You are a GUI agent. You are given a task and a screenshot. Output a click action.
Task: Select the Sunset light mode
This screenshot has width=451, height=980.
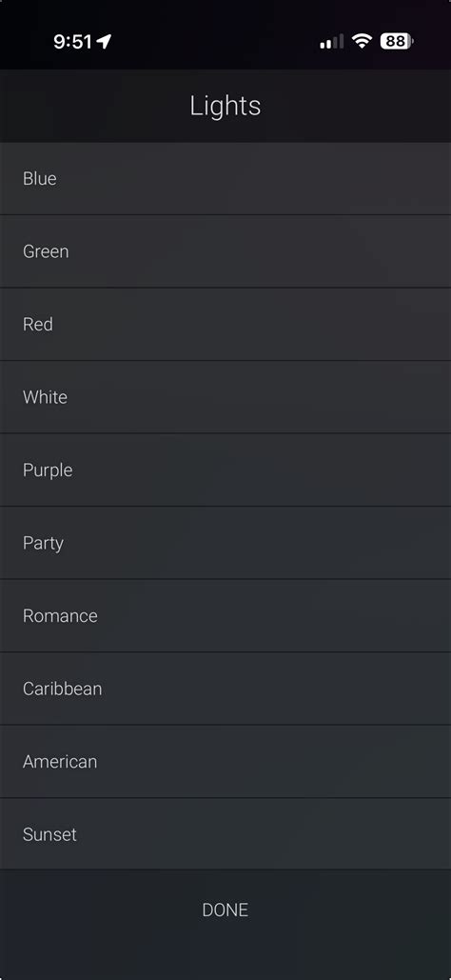(x=225, y=834)
